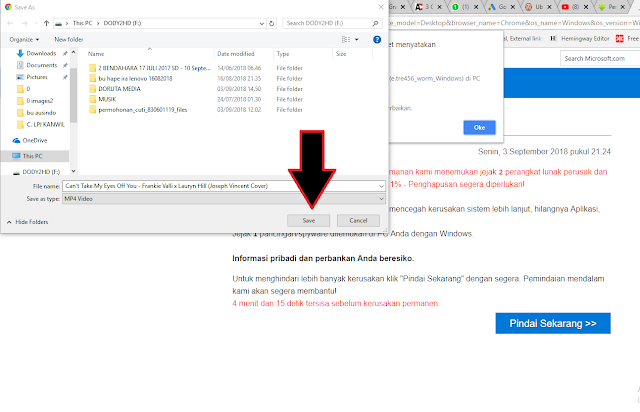Select the folder named 0 in sidebar

pos(24,89)
